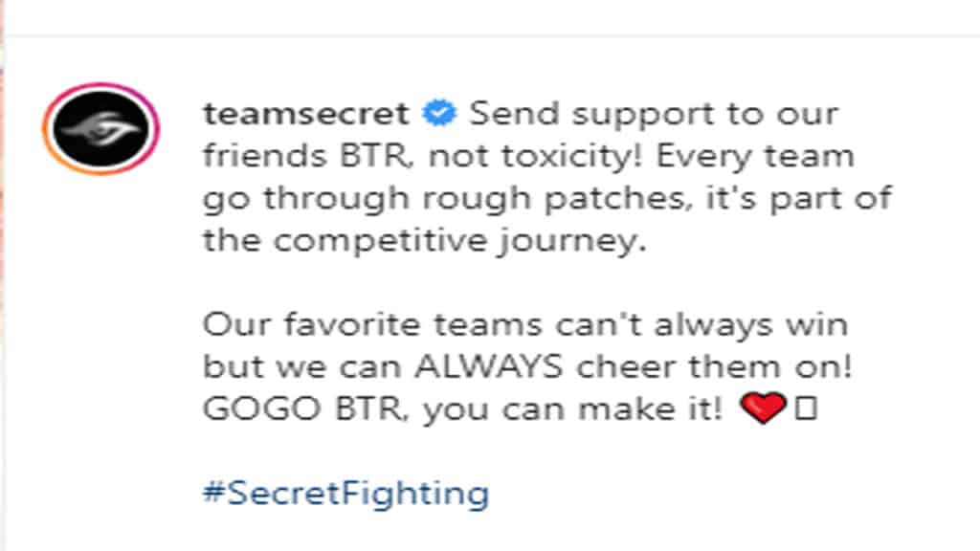Viewport: 980px width, 551px height.
Task: Click the red heart emoji
Action: point(763,408)
